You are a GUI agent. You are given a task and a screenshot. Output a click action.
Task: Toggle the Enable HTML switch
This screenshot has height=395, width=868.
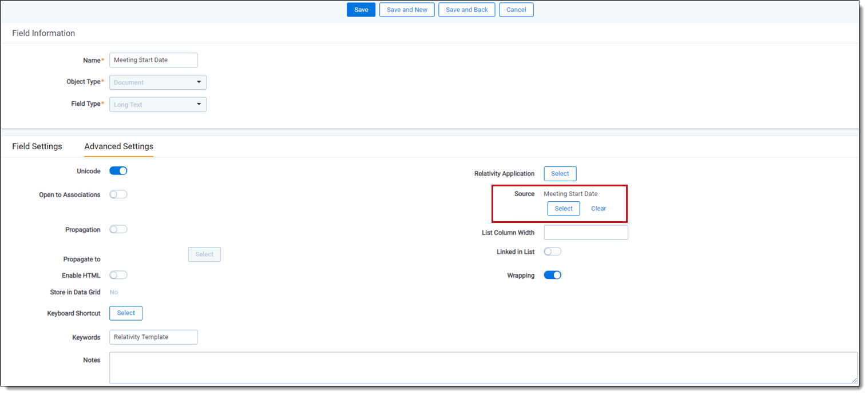(118, 275)
